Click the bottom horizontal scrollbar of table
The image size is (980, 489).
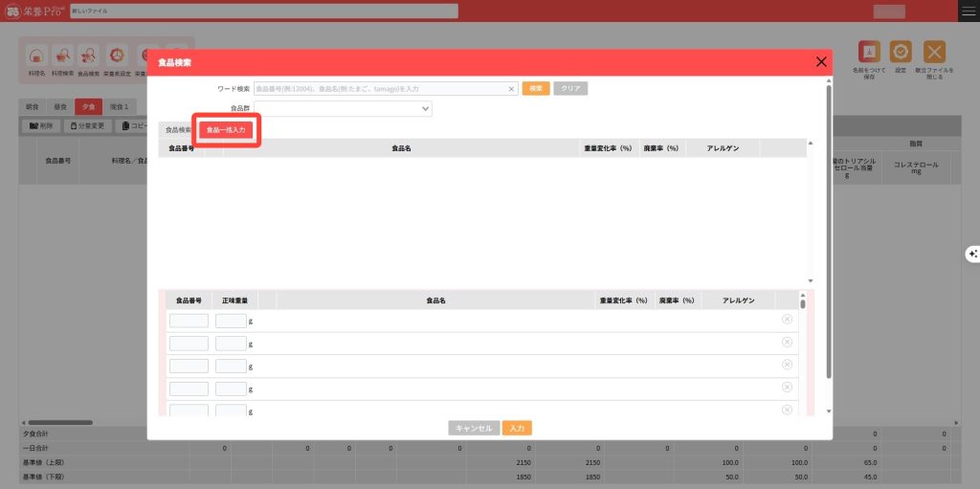click(x=59, y=422)
